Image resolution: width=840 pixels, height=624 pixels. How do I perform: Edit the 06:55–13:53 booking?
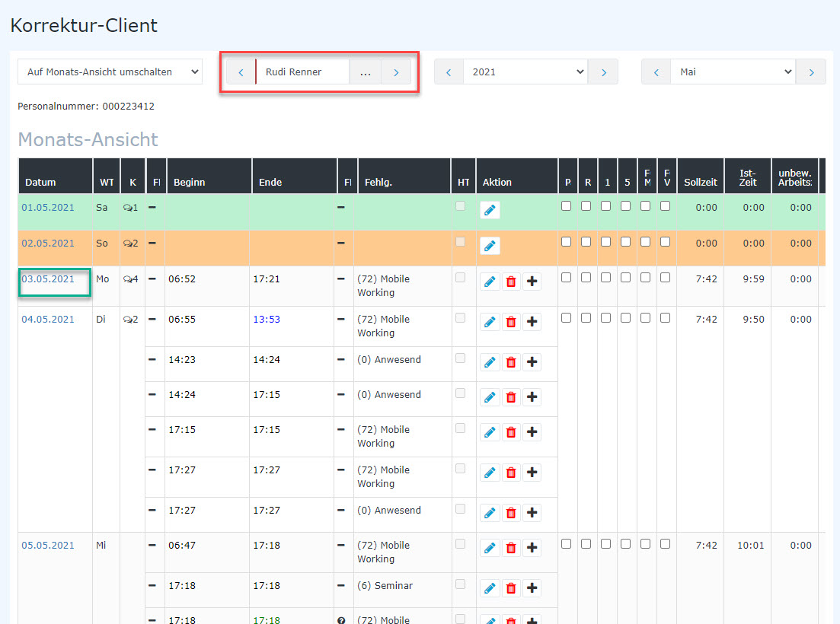[490, 322]
